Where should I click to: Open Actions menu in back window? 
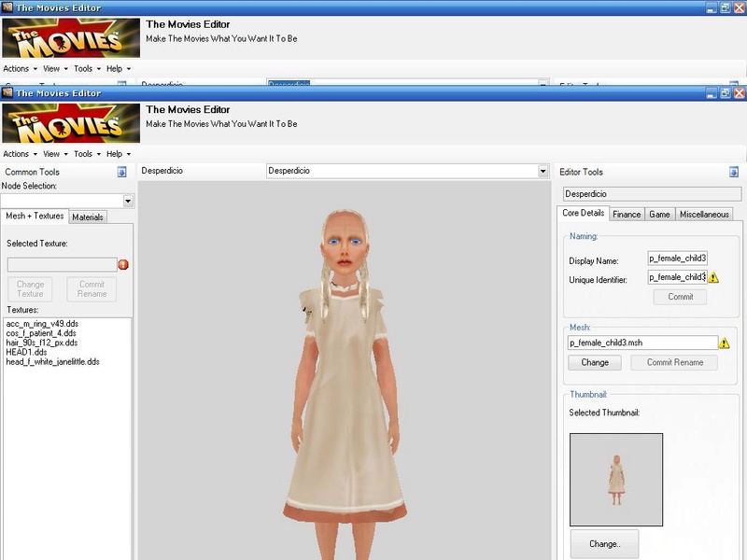point(20,68)
